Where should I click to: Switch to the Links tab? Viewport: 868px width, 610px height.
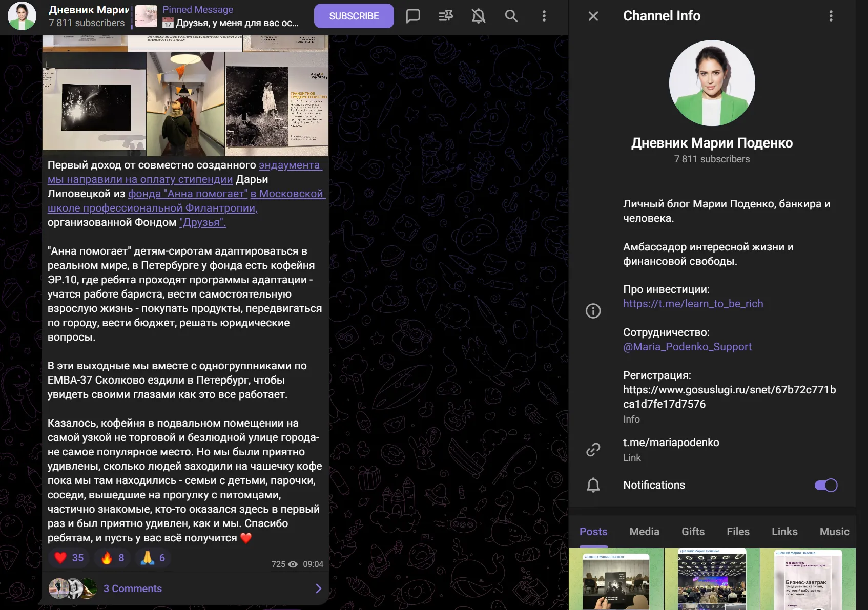point(784,532)
